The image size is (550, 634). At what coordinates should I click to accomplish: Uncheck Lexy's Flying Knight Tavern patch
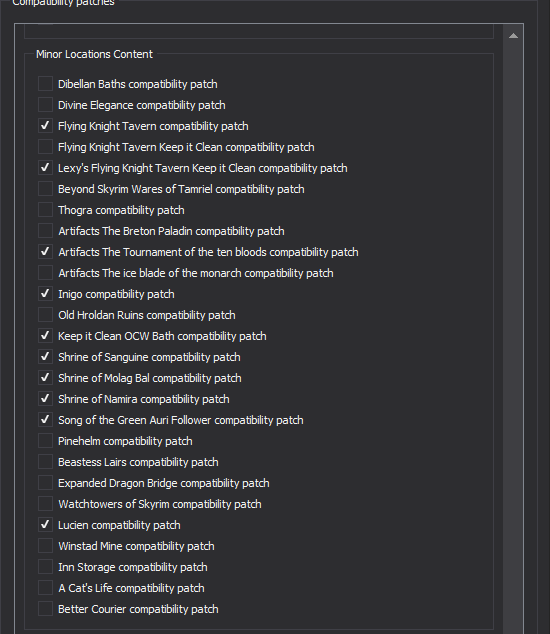click(45, 168)
